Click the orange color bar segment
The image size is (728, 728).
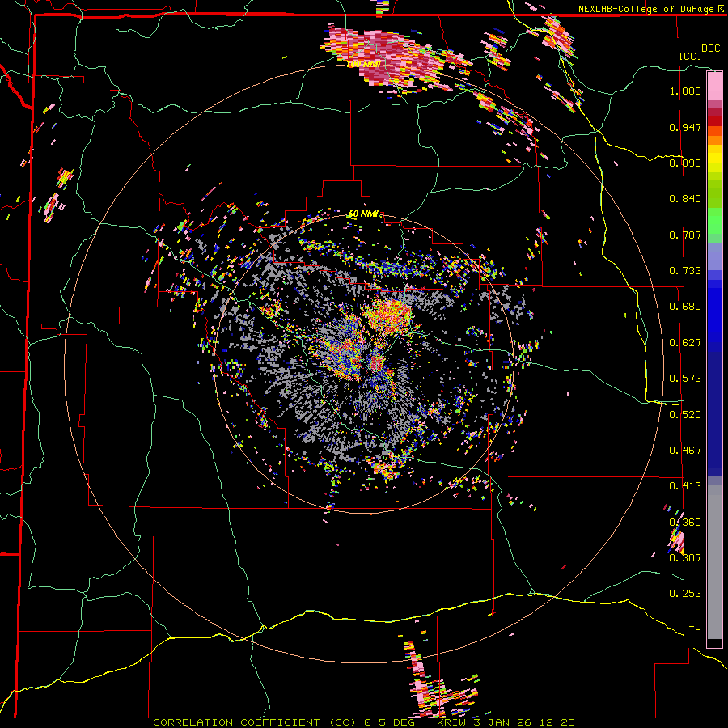pos(714,140)
